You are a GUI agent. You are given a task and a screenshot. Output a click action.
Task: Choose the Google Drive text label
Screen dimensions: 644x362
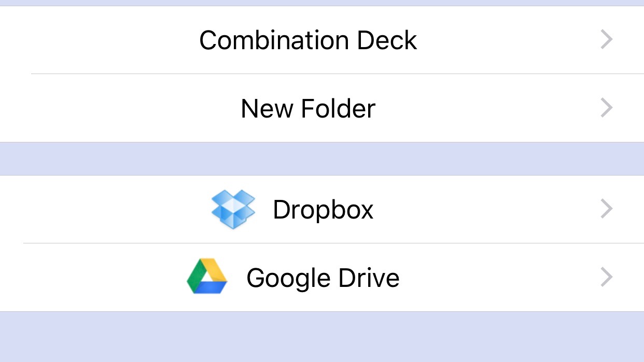click(x=323, y=278)
